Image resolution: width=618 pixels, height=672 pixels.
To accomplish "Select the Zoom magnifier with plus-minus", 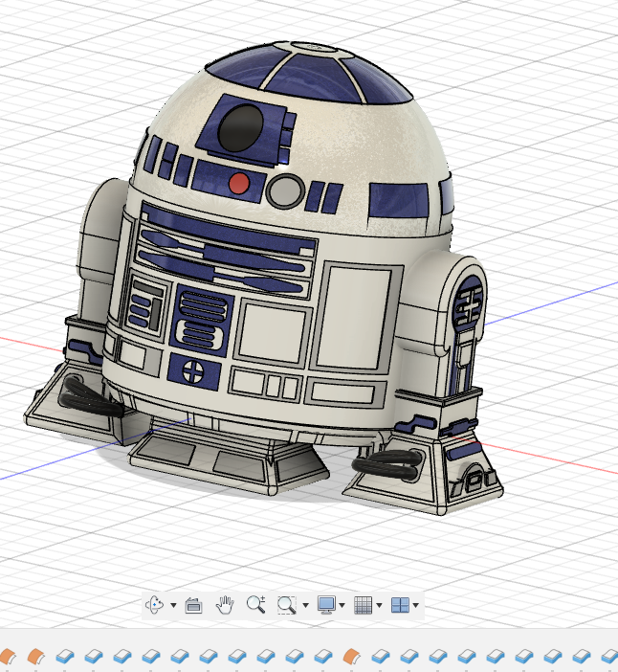I will pos(255,604).
